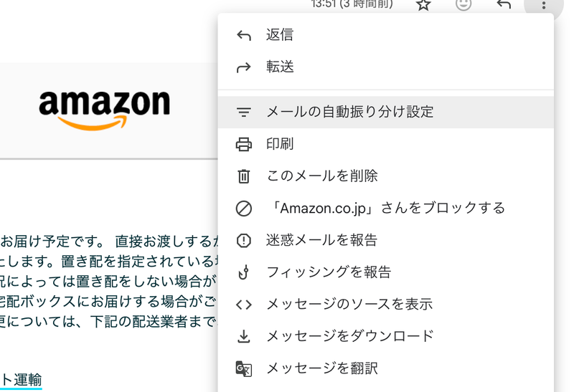Choose メッセージのソースを表示 text
Image resolution: width=574 pixels, height=392 pixels.
tap(349, 304)
